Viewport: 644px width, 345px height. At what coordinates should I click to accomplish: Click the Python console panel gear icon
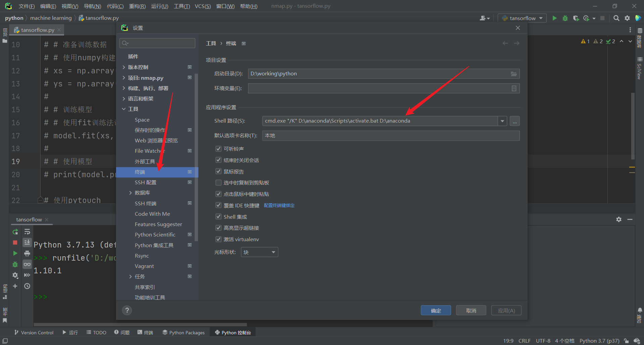click(x=619, y=219)
